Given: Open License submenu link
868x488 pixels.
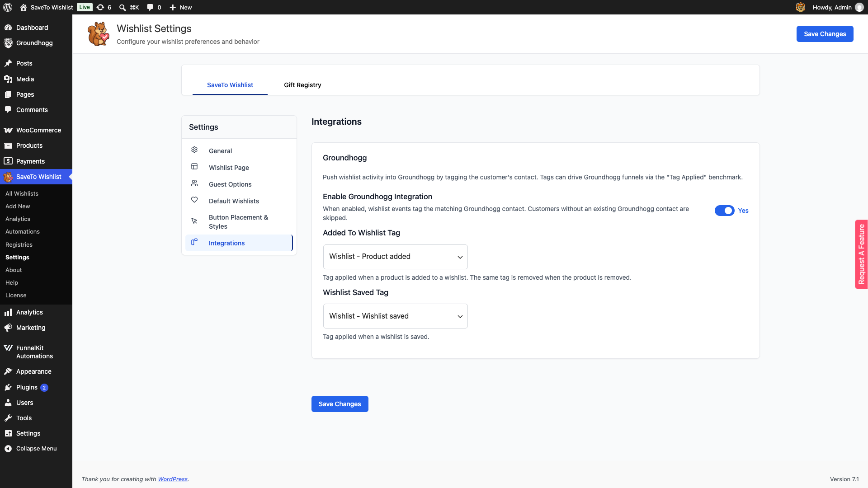Looking at the screenshot, I should tap(16, 295).
